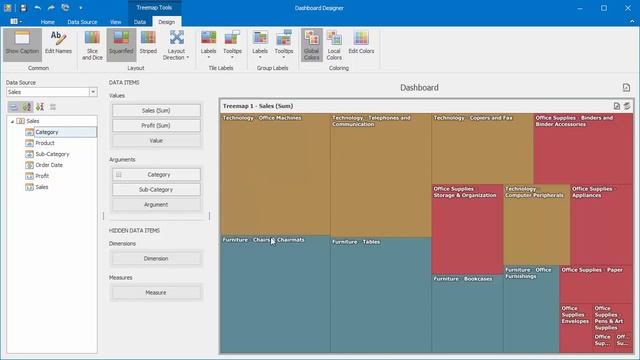
Task: Switch to the Home ribbon tab
Action: click(x=48, y=22)
